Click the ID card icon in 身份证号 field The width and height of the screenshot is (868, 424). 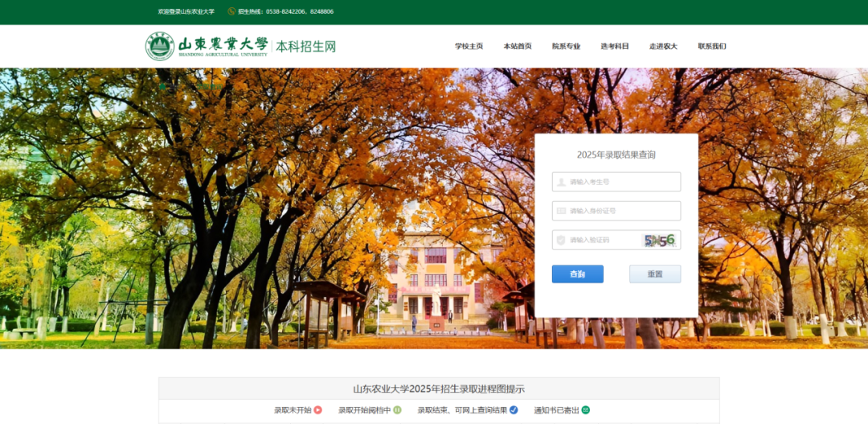coord(561,211)
